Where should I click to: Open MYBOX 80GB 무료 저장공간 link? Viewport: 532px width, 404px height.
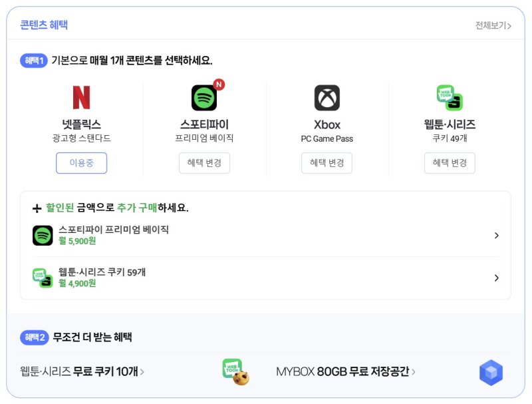click(342, 373)
